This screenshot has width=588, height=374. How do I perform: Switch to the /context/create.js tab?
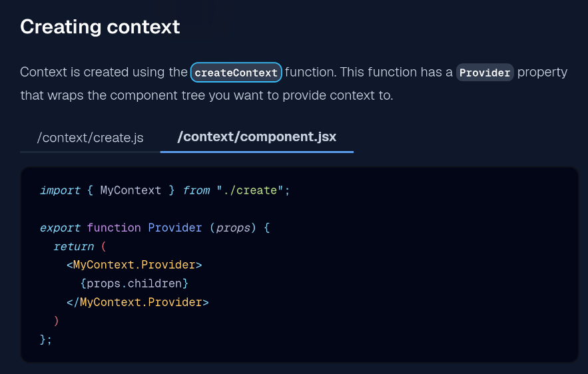[90, 138]
